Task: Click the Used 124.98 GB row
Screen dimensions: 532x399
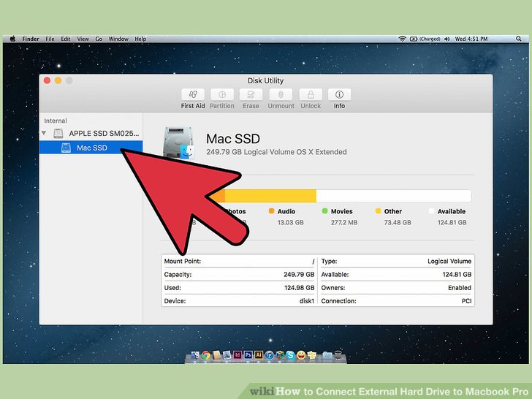Action: pyautogui.click(x=239, y=288)
